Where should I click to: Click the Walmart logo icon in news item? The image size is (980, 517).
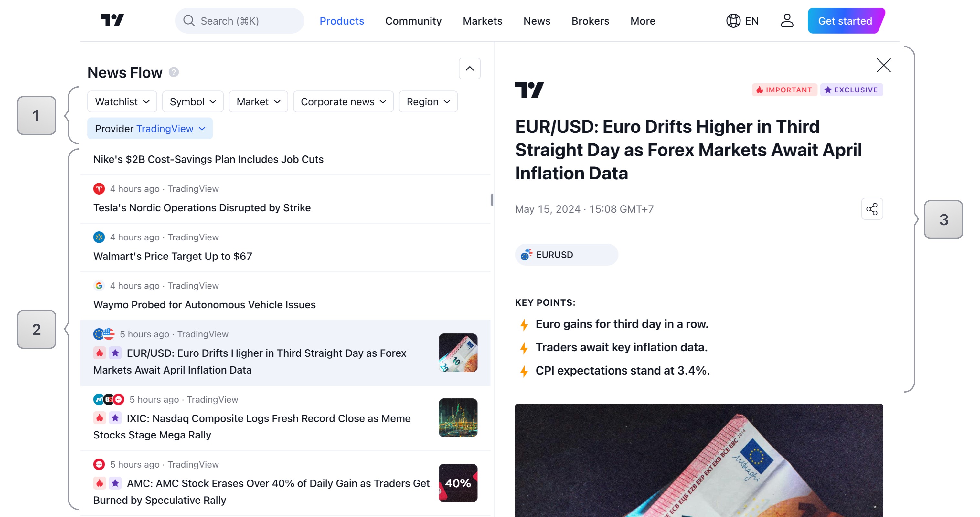tap(99, 237)
